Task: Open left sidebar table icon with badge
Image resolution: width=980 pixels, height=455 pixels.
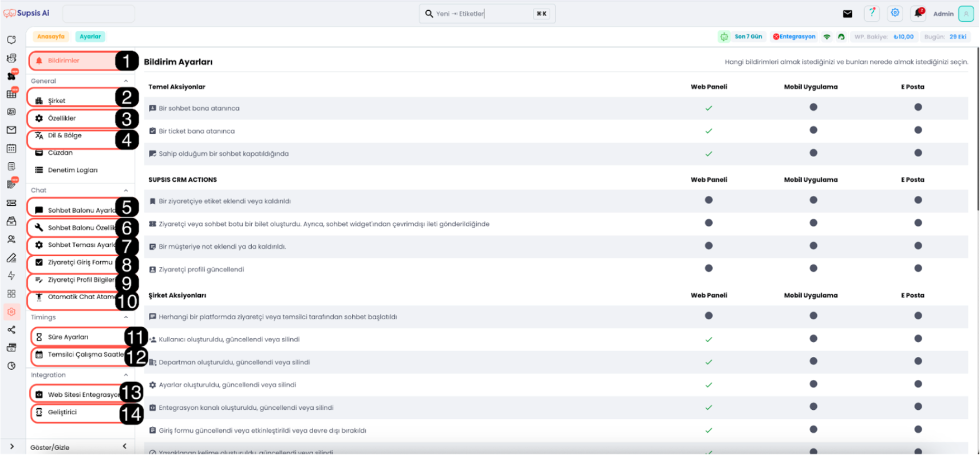Action: pos(11,93)
